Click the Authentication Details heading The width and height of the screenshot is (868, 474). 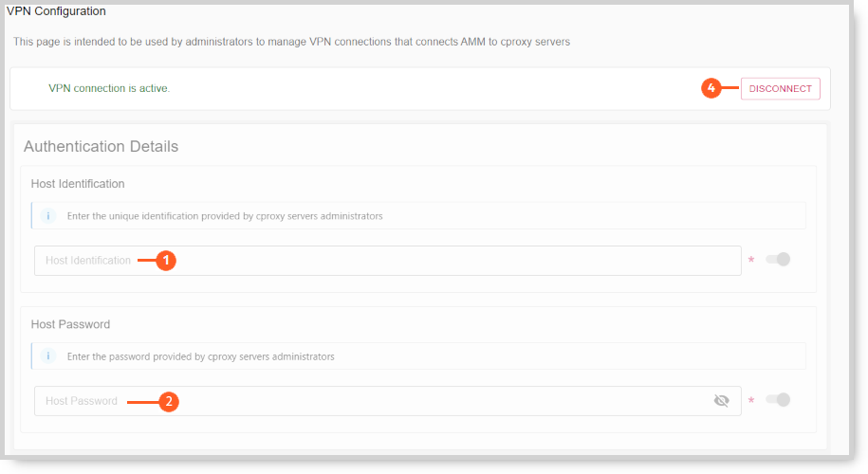pos(101,147)
